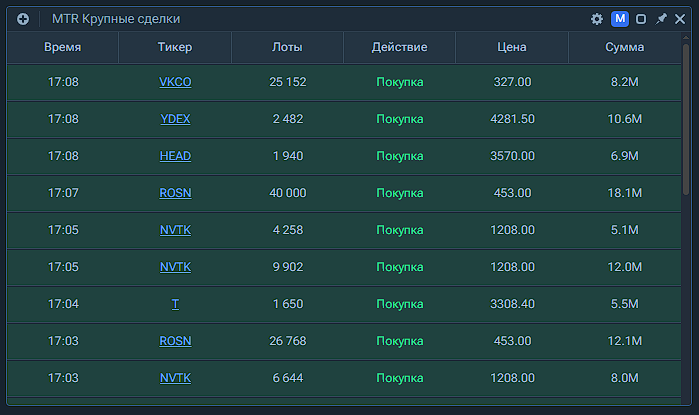Click the plus icon in the title bar
Screen dimensions: 699x415
pos(23,19)
